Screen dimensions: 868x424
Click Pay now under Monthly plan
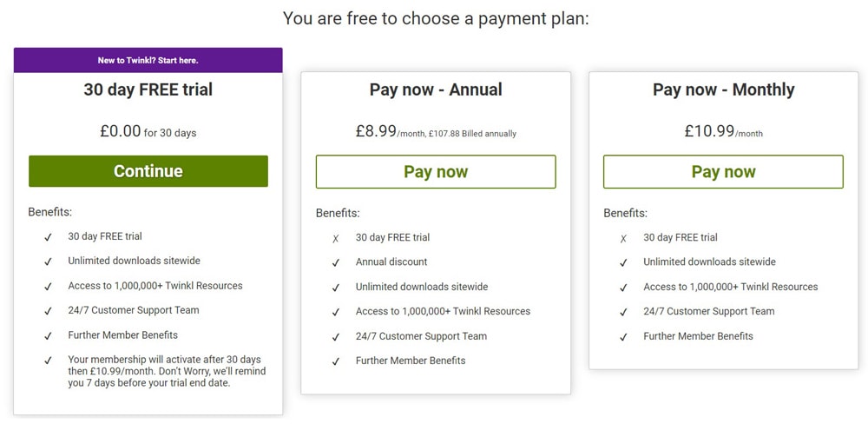[723, 172]
